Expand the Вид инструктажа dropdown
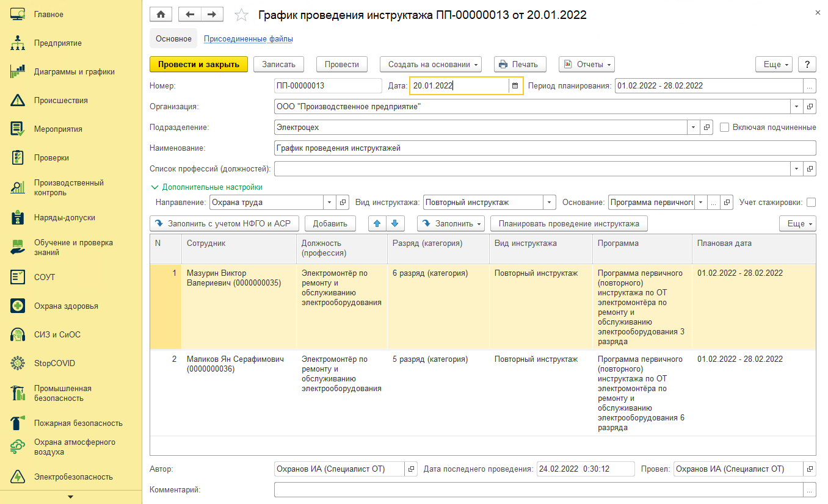The height and width of the screenshot is (504, 828). point(550,203)
